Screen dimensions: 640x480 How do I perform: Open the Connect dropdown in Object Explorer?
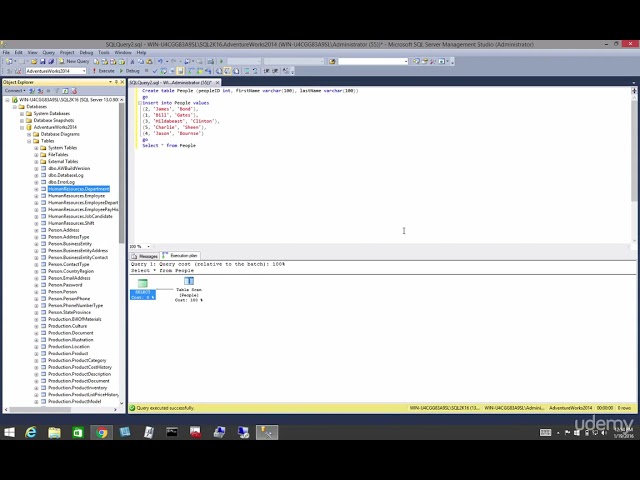click(x=15, y=91)
